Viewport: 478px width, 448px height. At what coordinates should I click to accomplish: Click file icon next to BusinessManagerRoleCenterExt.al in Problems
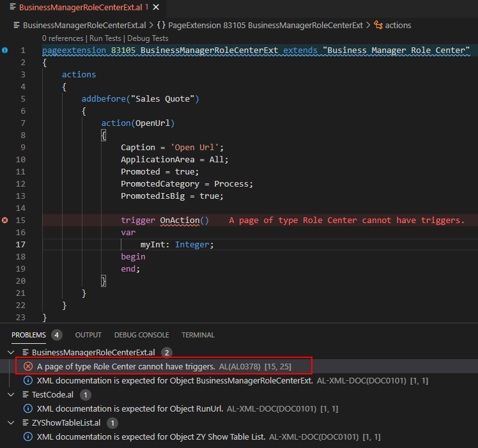26,353
